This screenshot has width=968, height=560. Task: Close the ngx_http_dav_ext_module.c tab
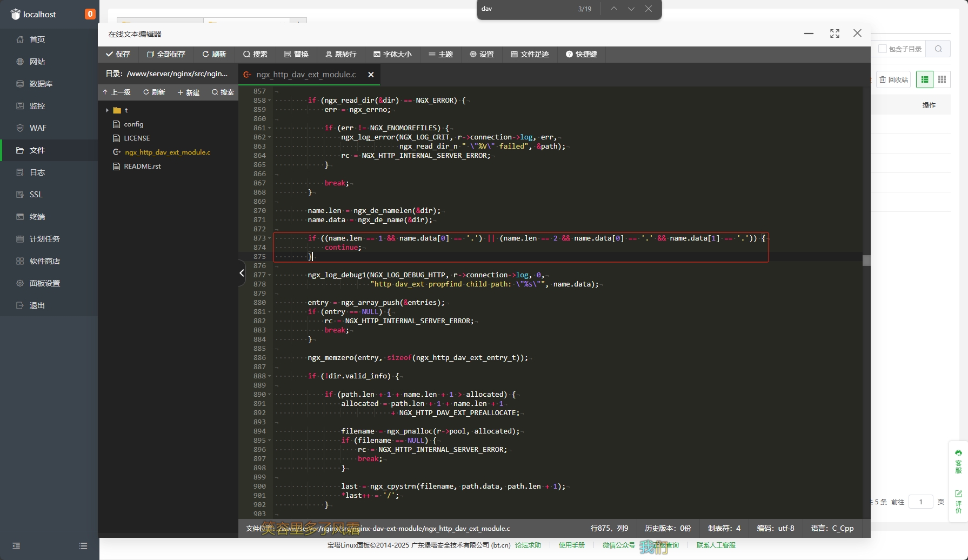[371, 75]
